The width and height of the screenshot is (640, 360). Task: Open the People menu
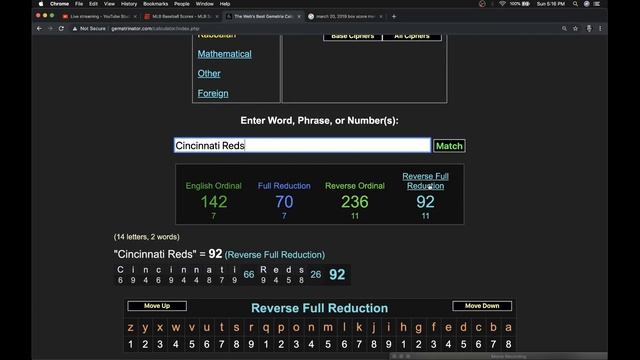182,4
